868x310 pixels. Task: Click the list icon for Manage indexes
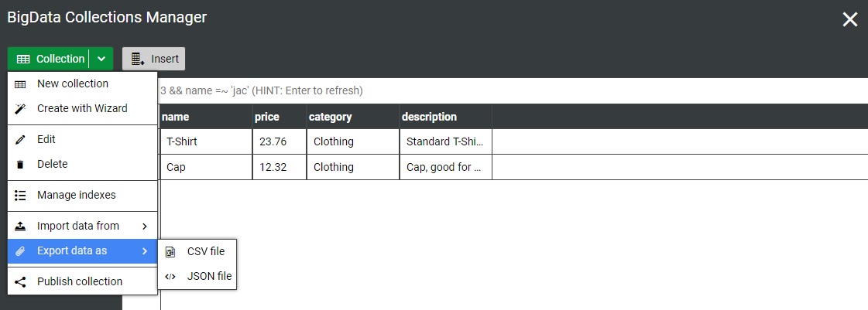pyautogui.click(x=20, y=195)
